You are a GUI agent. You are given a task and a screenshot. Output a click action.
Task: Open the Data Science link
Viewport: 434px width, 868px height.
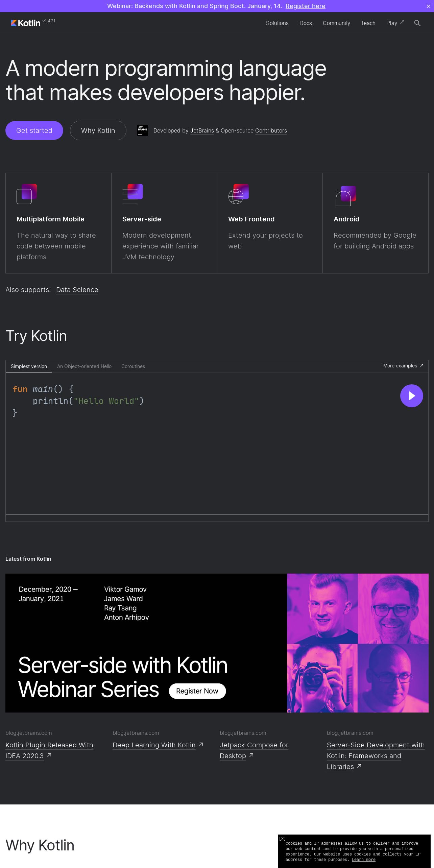[77, 290]
